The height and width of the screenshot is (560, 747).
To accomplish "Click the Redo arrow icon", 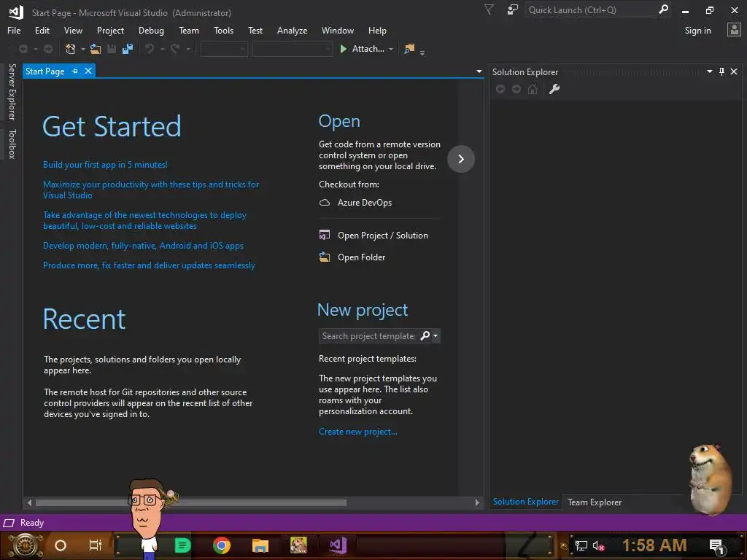I will pos(175,49).
